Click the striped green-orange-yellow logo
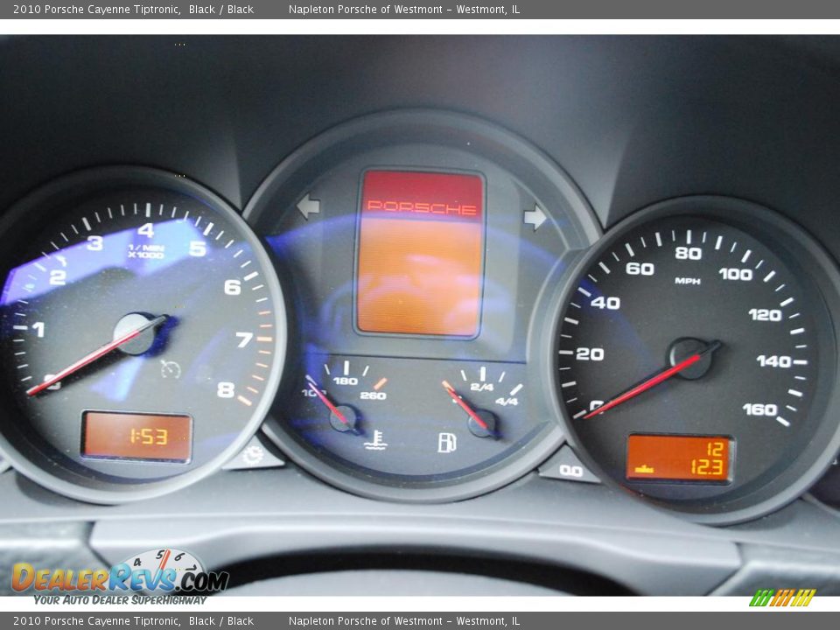Image resolution: width=840 pixels, height=630 pixels. (x=782, y=598)
